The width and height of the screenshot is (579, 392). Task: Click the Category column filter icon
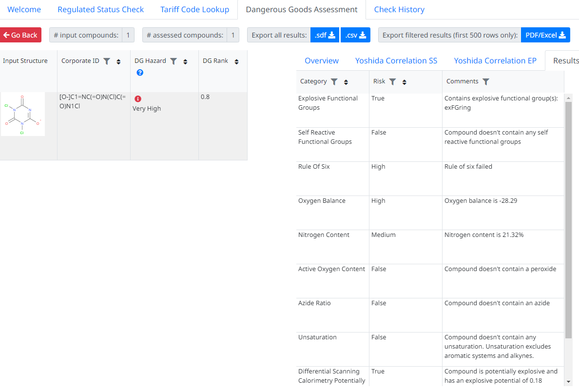(x=334, y=82)
